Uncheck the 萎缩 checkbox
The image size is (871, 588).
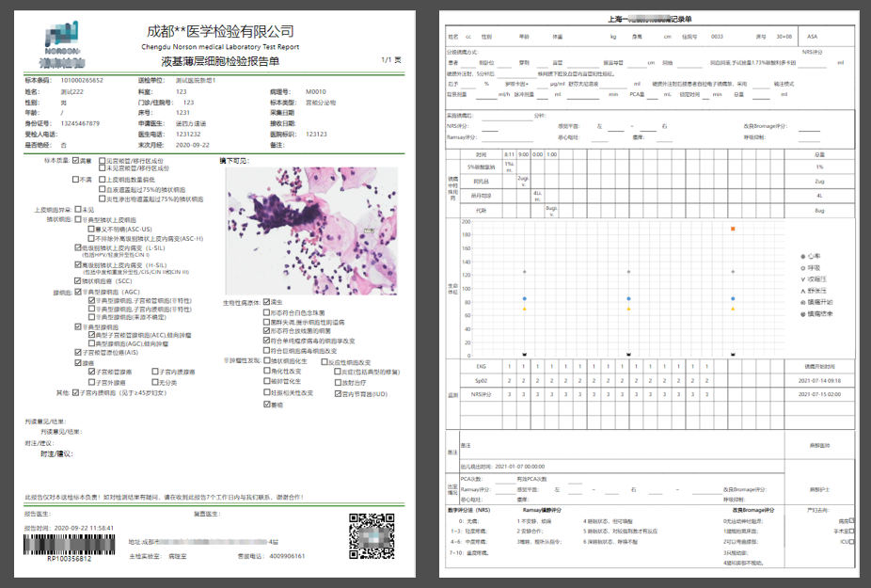[266, 405]
